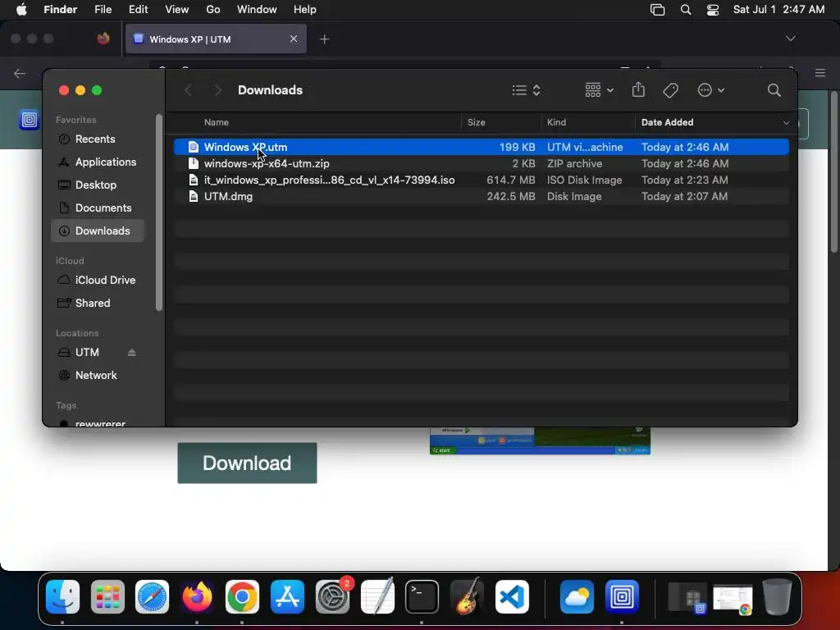
Task: Select Applications in the Finder sidebar
Action: 98,162
